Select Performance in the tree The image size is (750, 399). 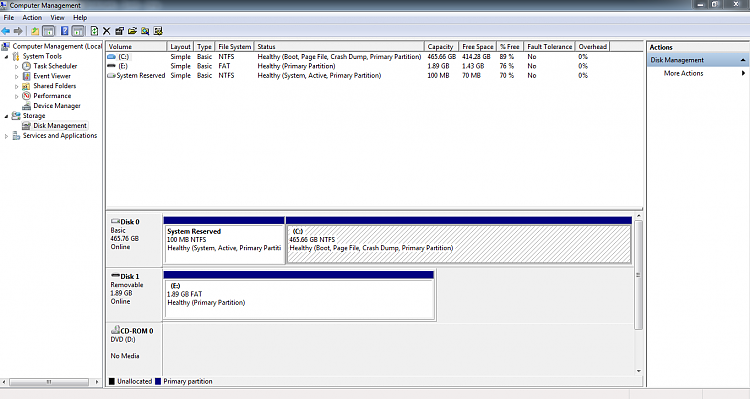(52, 96)
